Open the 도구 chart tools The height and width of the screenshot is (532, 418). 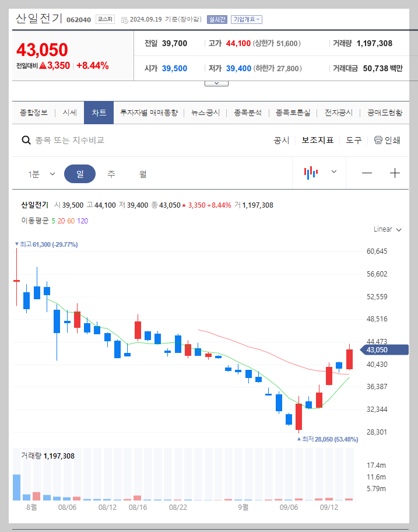point(353,140)
